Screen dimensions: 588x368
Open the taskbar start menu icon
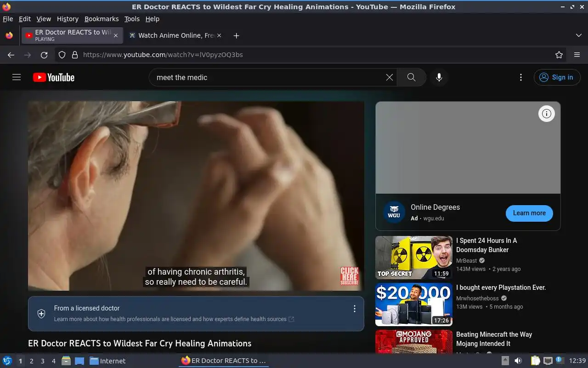(x=7, y=361)
